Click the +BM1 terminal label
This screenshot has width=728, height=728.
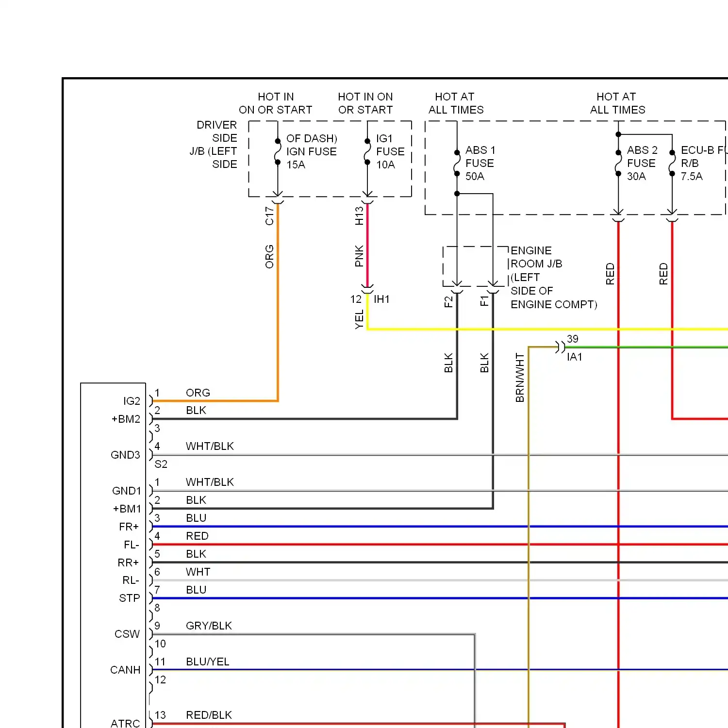[x=127, y=509]
